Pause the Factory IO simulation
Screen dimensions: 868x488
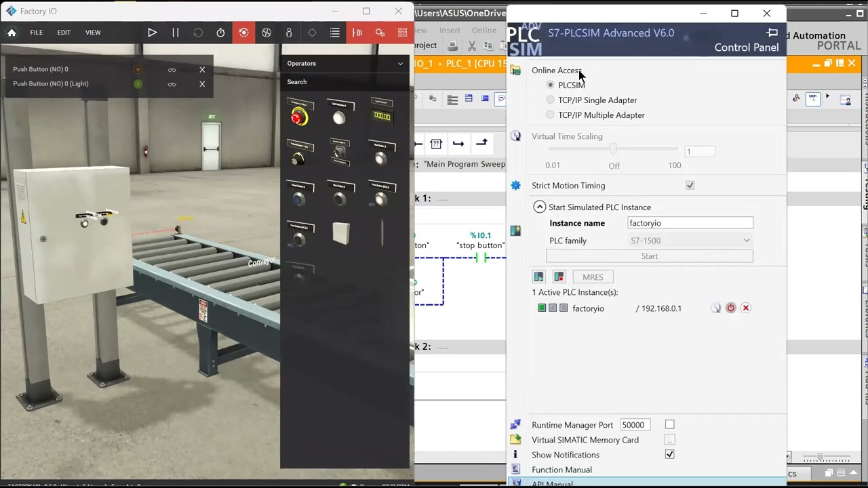pyautogui.click(x=176, y=33)
